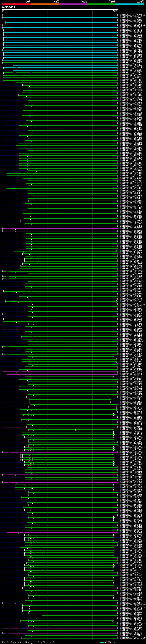Select hit label UniRef100_Q9SX92
Viewport: 146px width, 644px height.
tap(131, 75)
